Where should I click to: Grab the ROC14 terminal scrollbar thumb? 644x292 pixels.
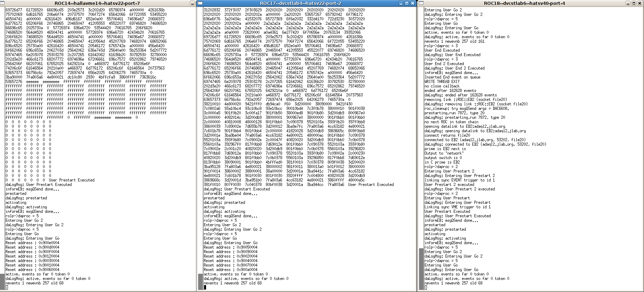[2, 282]
